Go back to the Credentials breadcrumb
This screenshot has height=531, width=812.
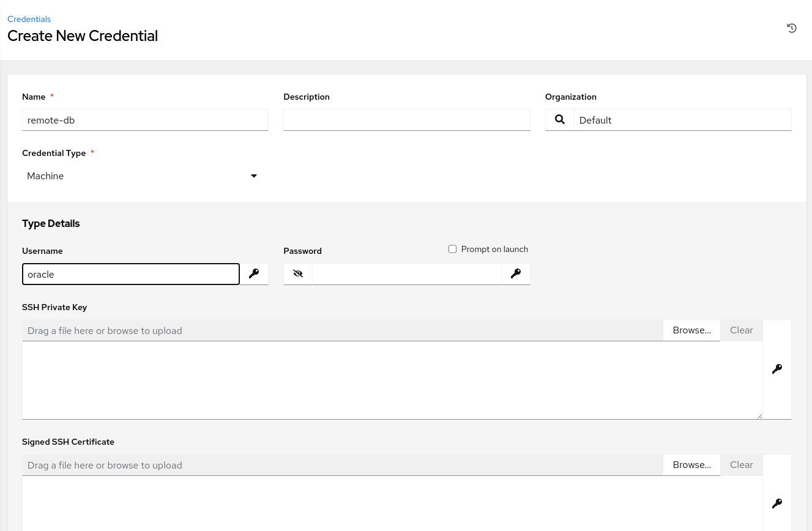29,19
